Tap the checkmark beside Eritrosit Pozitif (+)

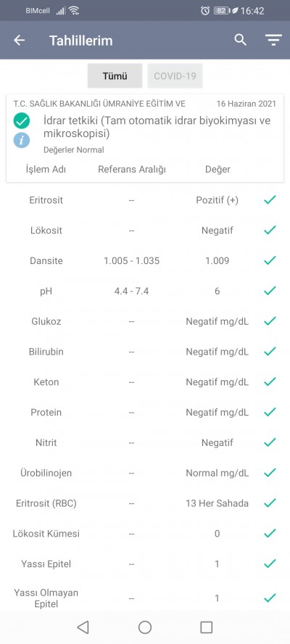[x=270, y=200]
